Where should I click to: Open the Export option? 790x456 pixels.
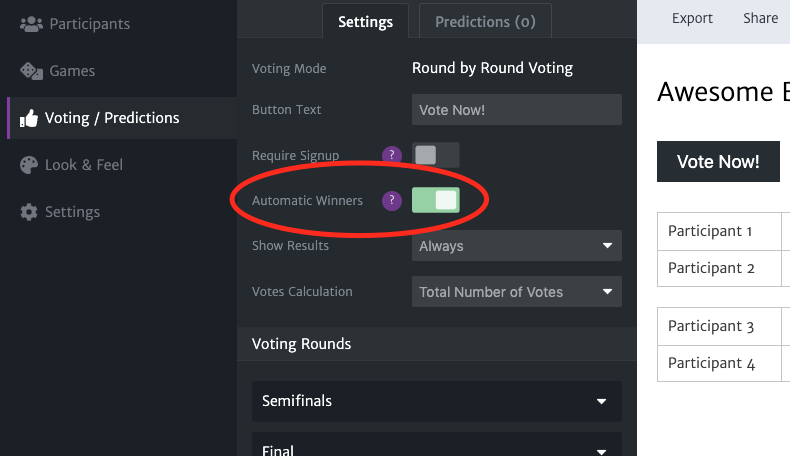click(x=692, y=19)
